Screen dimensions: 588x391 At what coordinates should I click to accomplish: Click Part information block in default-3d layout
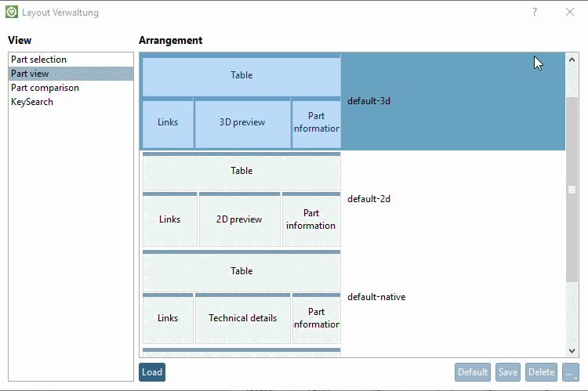point(316,122)
